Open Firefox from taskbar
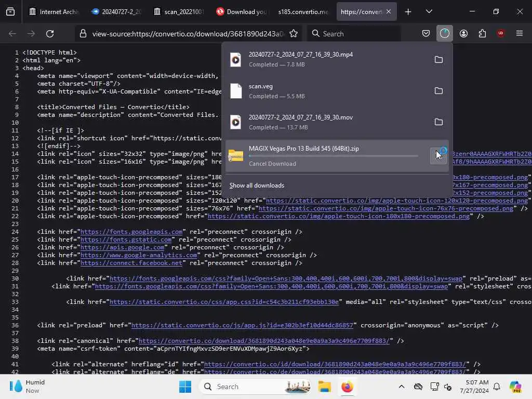Viewport: 532px width, 399px height. coord(347,387)
